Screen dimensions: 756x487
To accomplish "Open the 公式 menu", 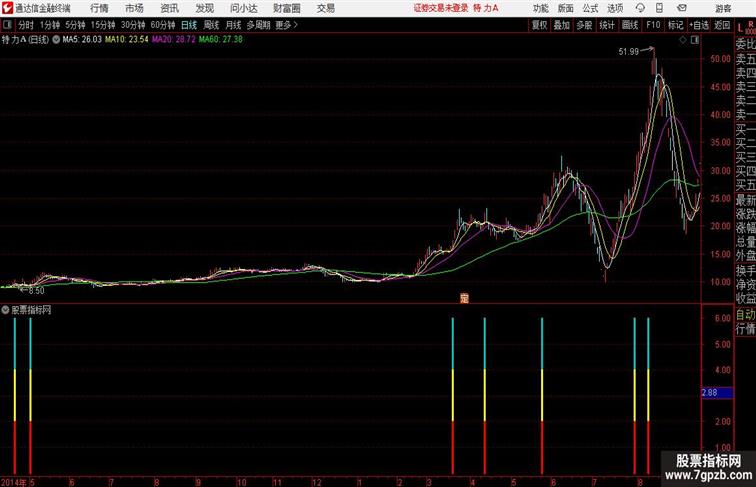I will [x=590, y=8].
